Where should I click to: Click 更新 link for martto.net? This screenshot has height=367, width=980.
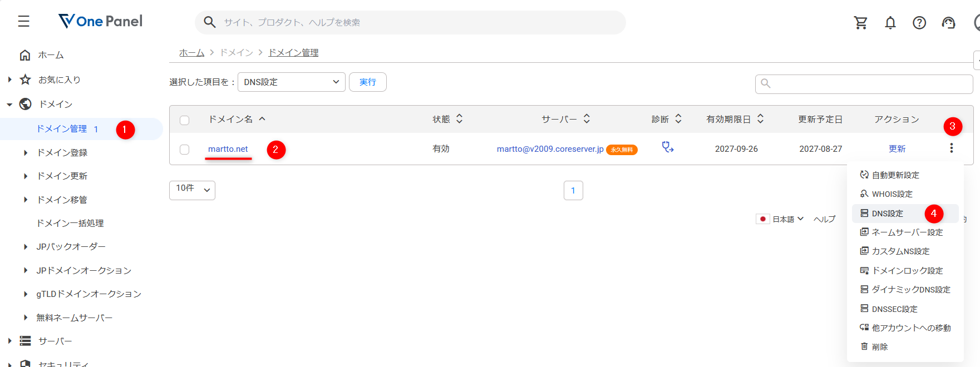click(x=897, y=149)
